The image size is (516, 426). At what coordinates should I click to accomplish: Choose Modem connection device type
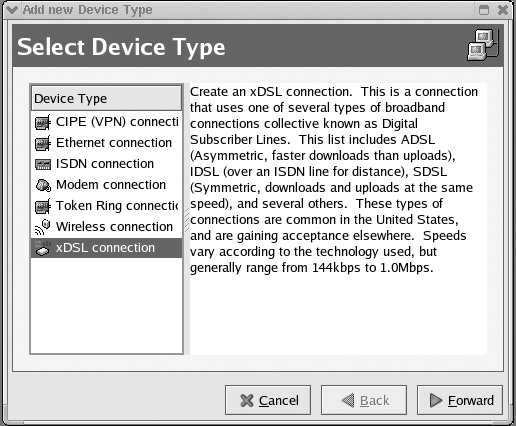click(107, 185)
